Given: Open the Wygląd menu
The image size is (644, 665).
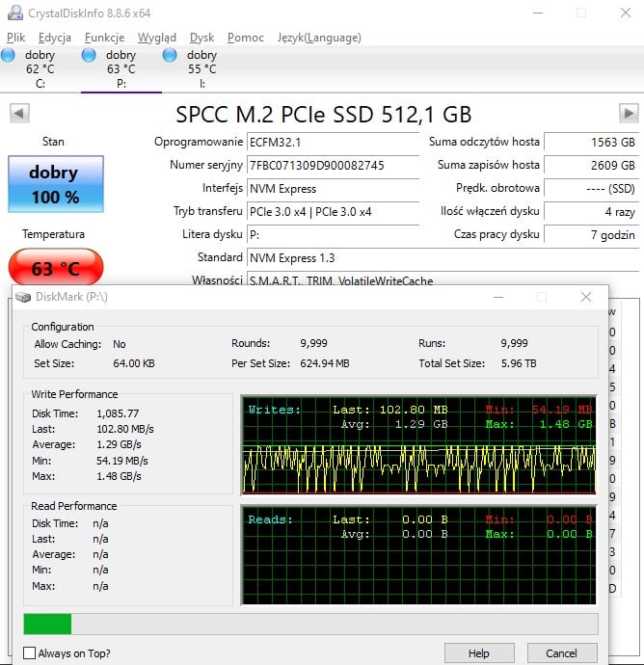Looking at the screenshot, I should click(157, 38).
